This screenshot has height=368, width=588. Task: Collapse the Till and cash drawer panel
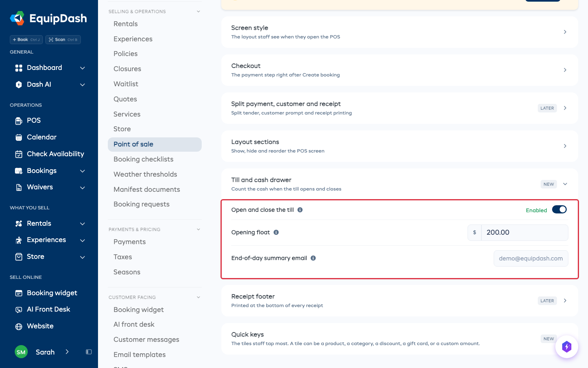click(565, 184)
